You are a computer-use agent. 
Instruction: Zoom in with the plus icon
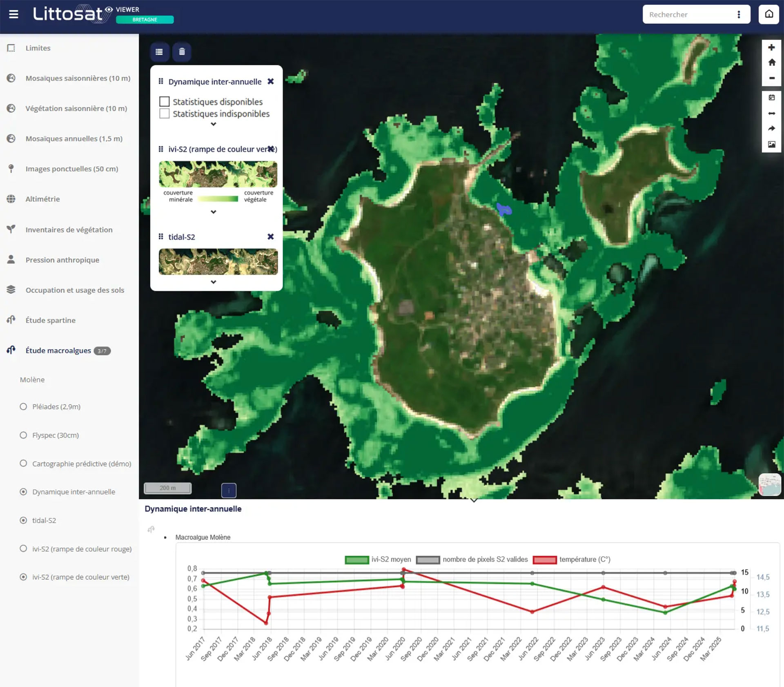point(771,47)
